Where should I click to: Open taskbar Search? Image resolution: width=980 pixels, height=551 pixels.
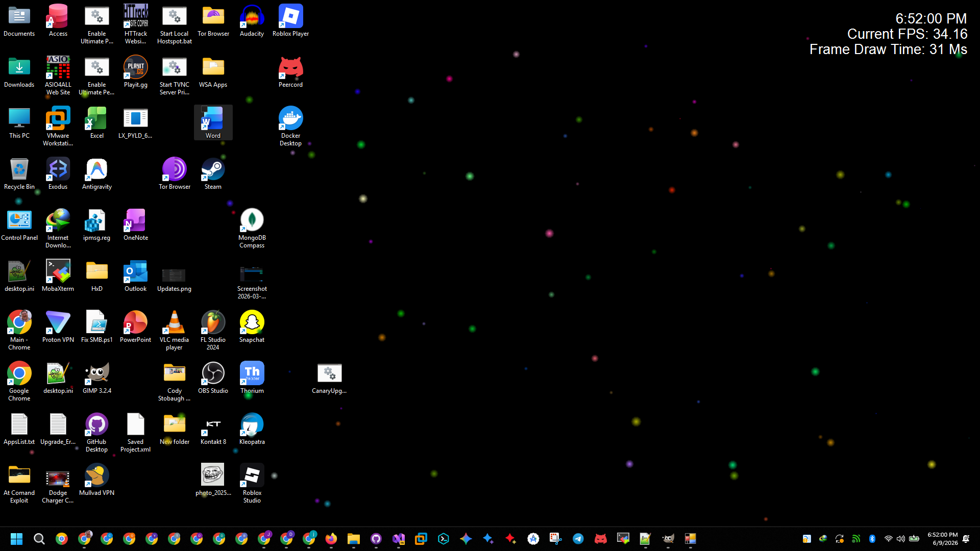point(39,539)
